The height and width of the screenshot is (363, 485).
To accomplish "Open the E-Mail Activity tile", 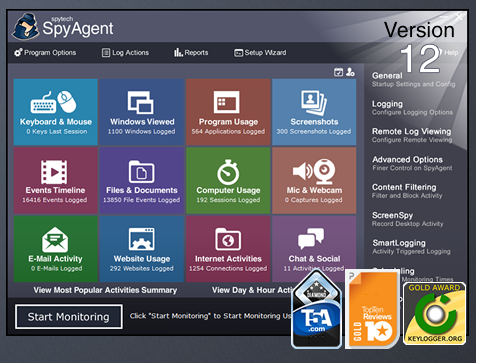I will pyautogui.click(x=56, y=249).
